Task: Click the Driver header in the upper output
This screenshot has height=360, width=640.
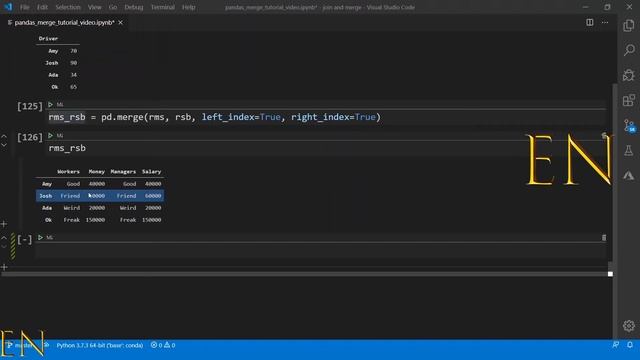Action: [x=48, y=38]
